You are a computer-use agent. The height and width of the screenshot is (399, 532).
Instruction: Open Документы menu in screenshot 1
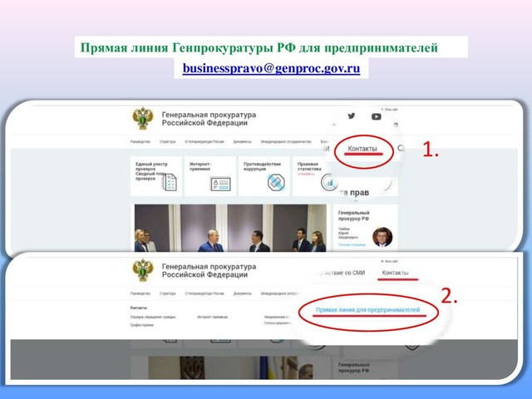pos(242,141)
